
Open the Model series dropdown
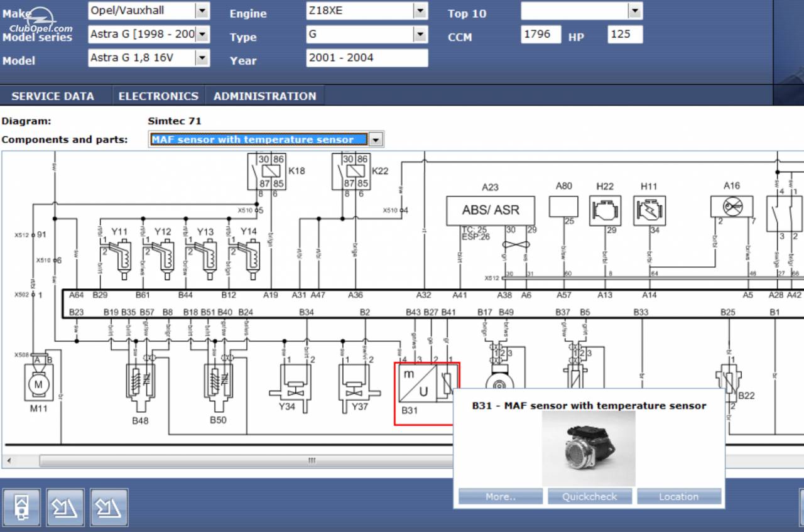202,34
